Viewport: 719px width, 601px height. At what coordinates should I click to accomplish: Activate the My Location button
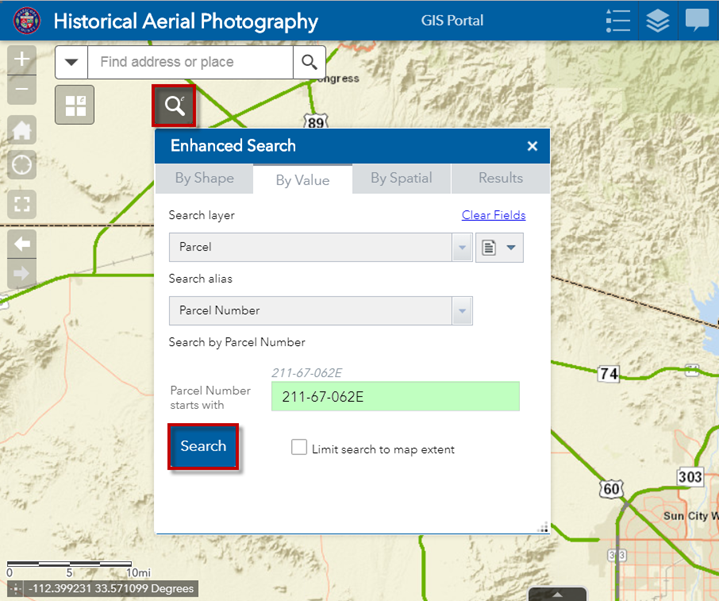(x=22, y=165)
